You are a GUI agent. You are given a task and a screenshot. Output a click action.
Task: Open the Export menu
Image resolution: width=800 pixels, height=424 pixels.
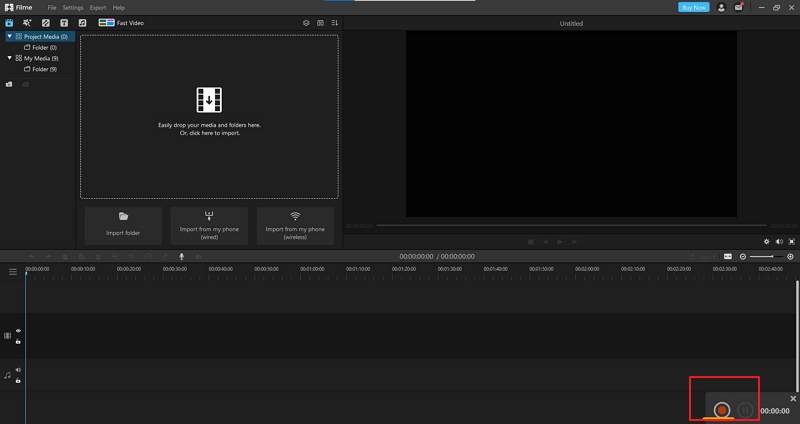(x=98, y=8)
